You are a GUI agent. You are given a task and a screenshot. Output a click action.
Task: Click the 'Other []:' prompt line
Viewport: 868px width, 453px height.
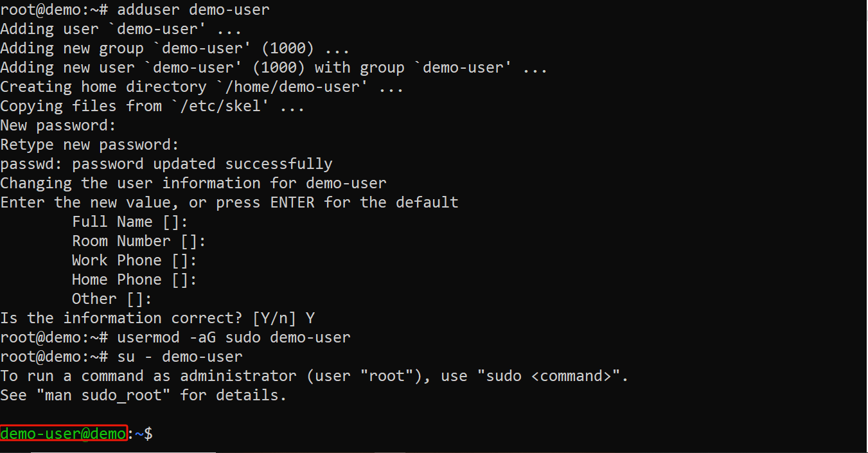point(111,299)
